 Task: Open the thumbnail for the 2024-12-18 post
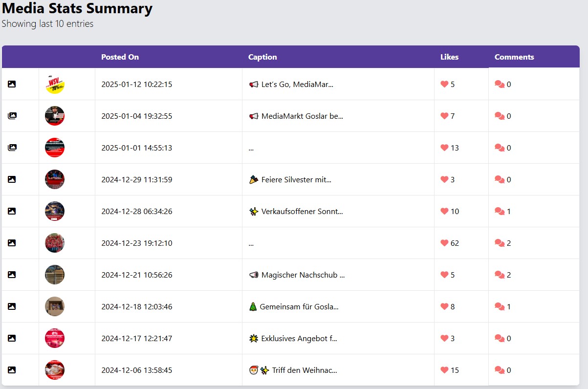(x=55, y=306)
